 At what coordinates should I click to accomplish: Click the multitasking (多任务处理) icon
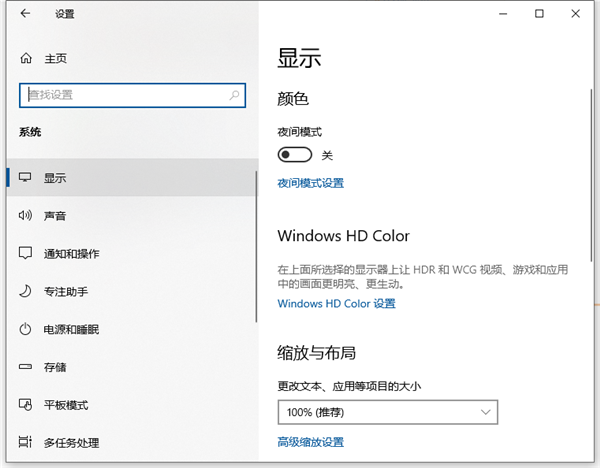point(26,442)
